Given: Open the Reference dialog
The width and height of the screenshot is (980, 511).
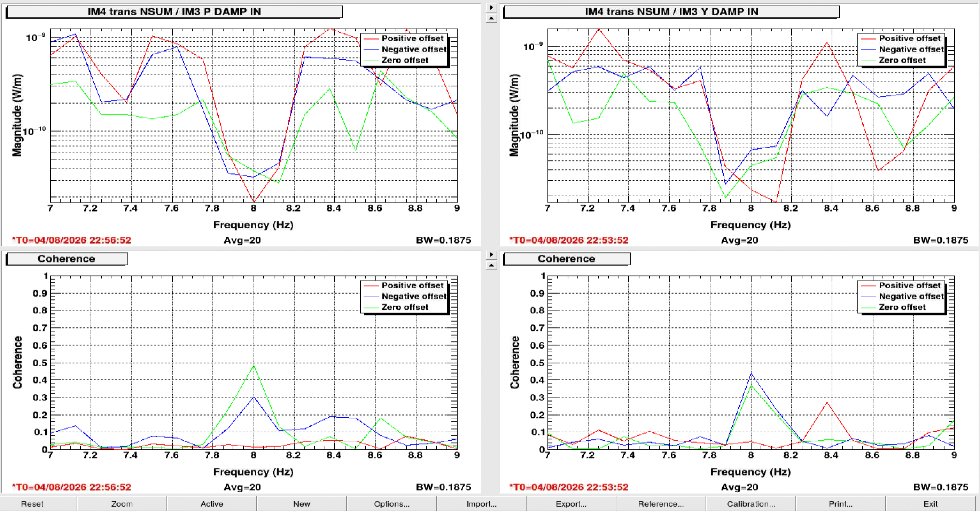Looking at the screenshot, I should pos(661,504).
